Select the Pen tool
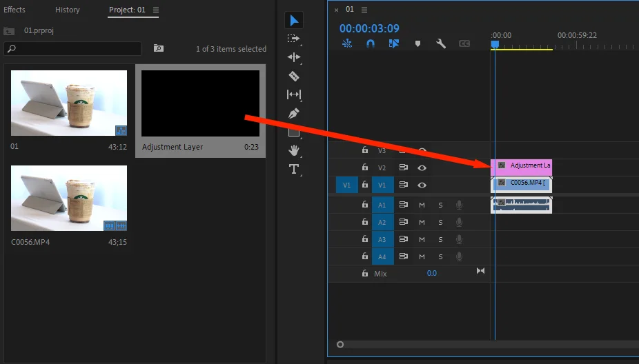 294,113
